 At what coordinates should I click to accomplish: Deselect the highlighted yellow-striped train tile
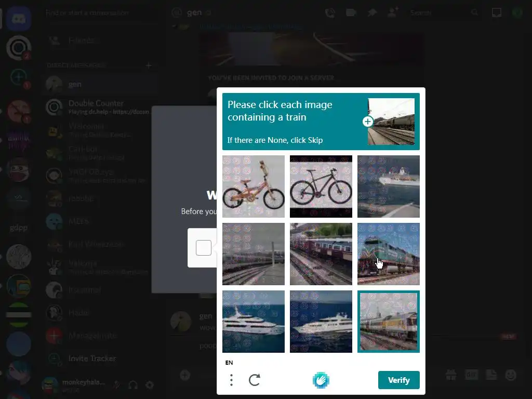point(389,321)
